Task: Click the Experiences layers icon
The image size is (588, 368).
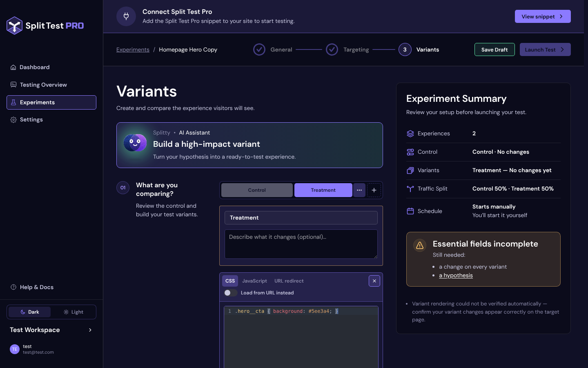Action: coord(410,134)
